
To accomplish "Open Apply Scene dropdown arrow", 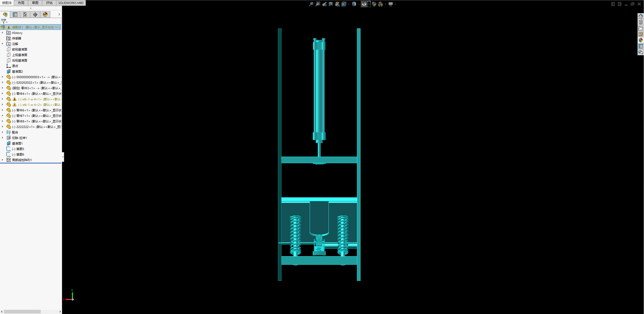I will [x=385, y=4].
